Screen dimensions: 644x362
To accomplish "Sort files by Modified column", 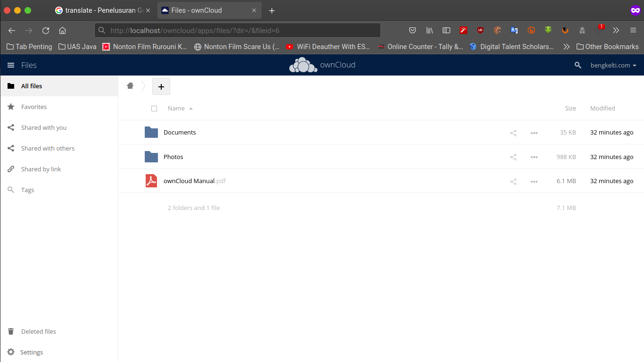I will coord(603,108).
